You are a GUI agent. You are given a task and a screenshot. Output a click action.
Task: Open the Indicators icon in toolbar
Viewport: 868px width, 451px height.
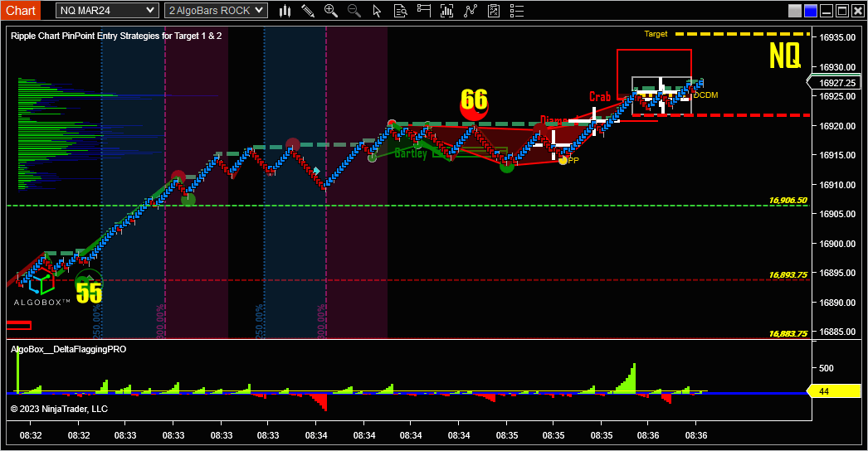(x=448, y=11)
